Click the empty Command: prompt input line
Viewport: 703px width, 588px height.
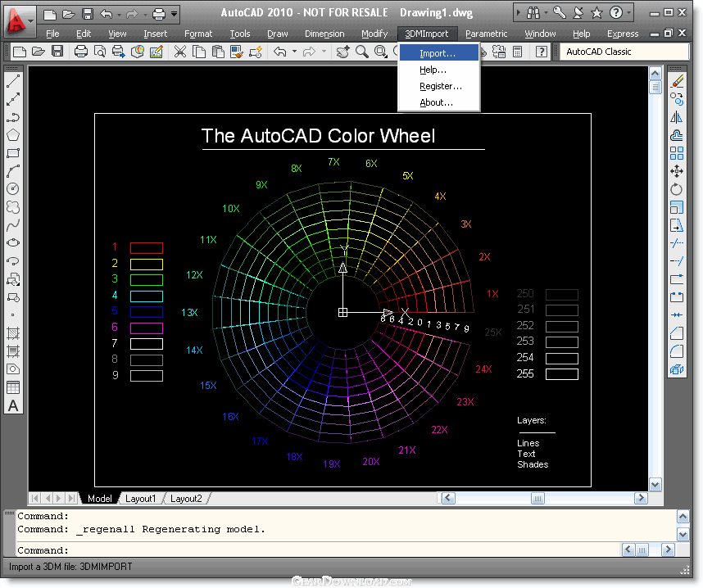click(317, 550)
